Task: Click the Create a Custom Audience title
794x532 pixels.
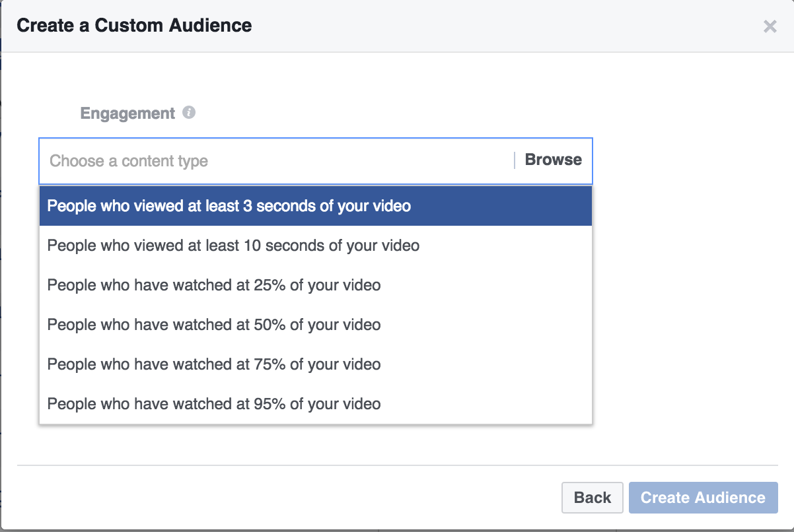Action: pos(133,25)
